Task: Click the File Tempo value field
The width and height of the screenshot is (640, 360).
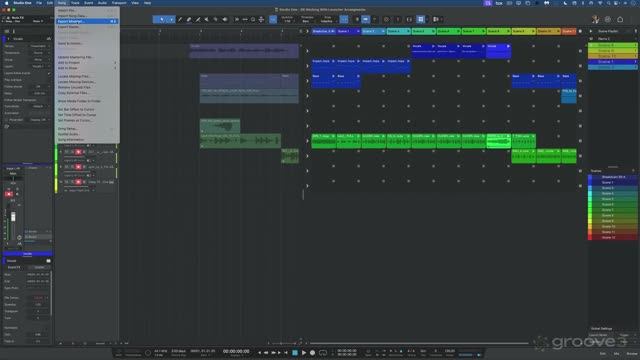Action: (38, 298)
